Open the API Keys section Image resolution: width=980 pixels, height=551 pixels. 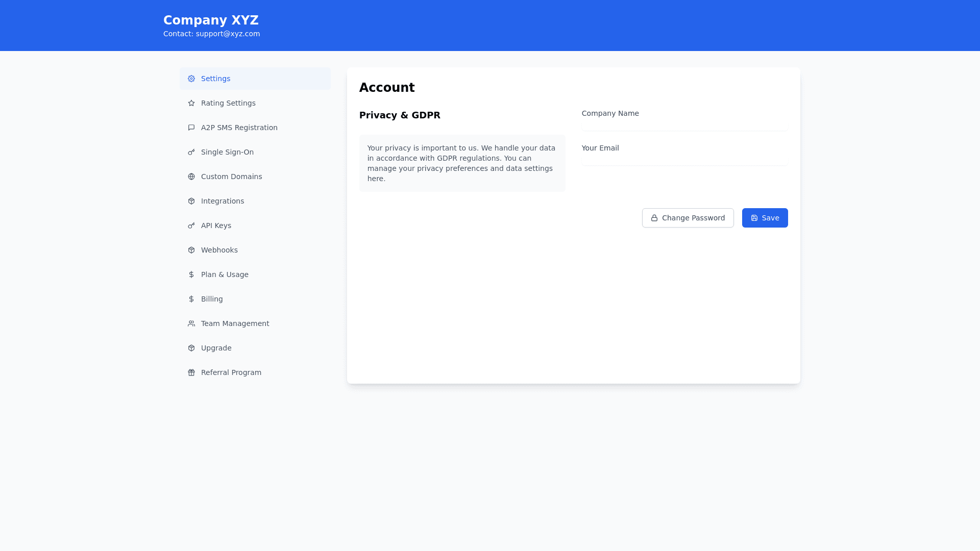coord(216,226)
